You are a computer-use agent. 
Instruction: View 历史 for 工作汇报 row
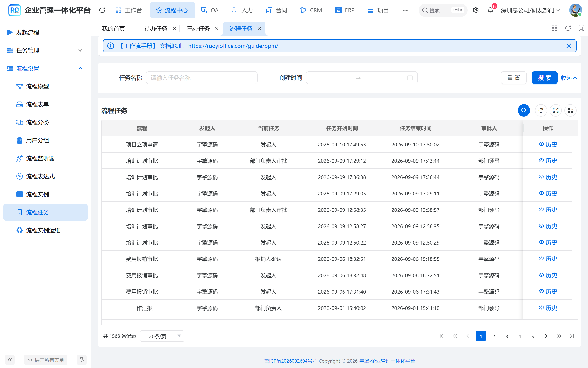548,308
